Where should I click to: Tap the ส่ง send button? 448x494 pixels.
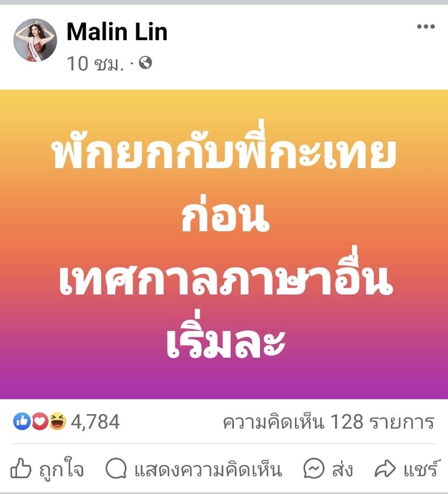[328, 468]
